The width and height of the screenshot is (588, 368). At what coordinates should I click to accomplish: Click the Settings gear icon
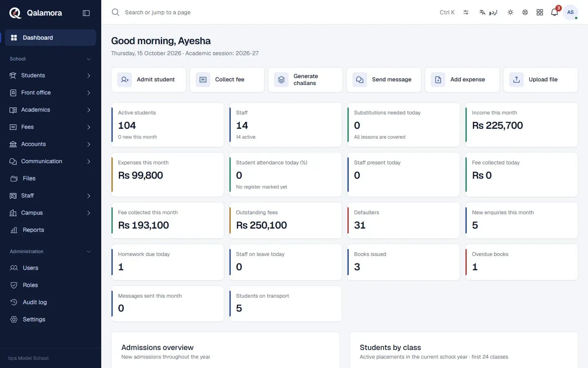[x=14, y=319]
